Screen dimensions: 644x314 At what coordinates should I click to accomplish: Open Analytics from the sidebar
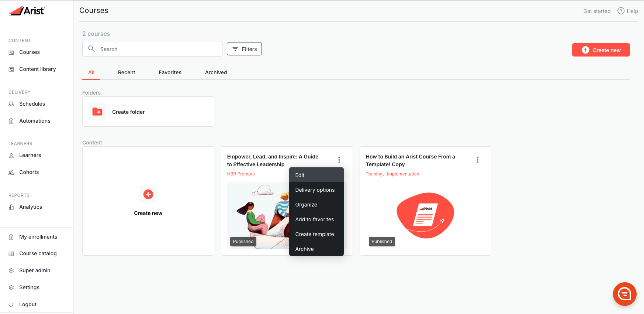click(31, 207)
